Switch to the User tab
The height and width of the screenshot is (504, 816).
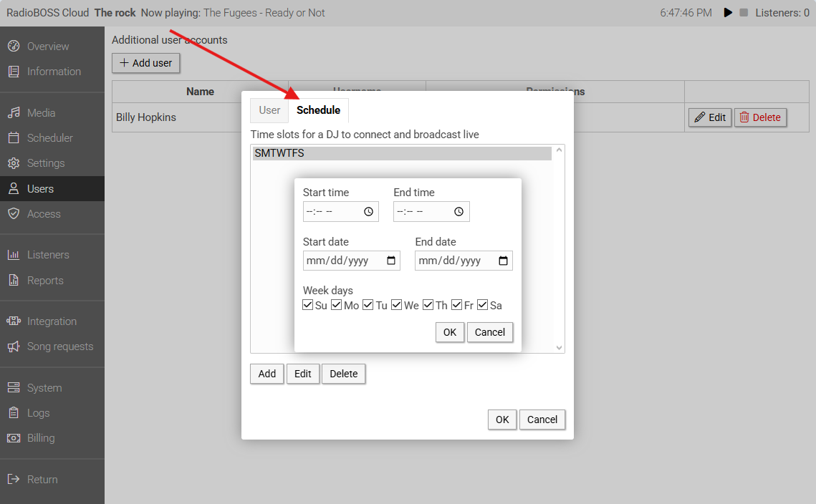click(269, 110)
